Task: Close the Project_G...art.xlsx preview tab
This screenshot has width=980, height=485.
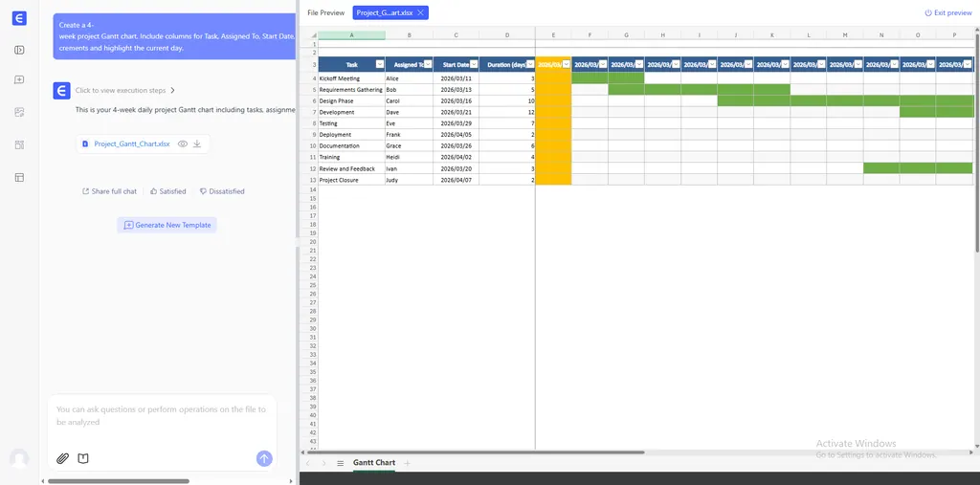Action: (421, 12)
